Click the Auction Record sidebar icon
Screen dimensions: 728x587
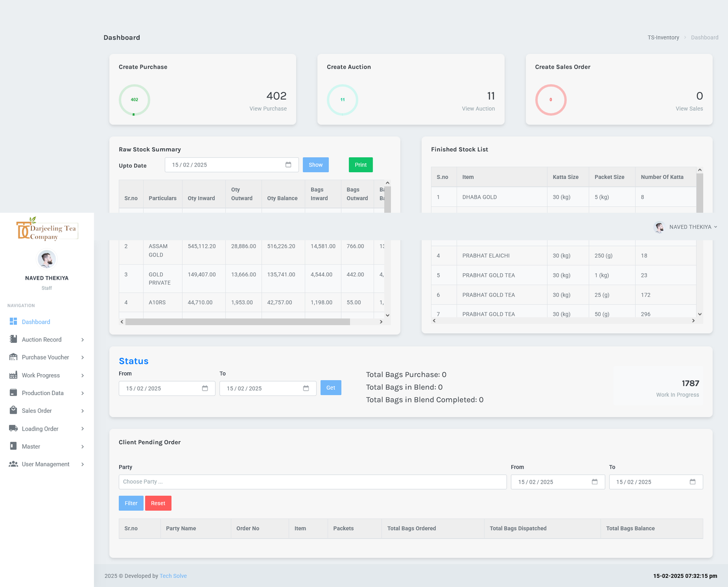[13, 339]
